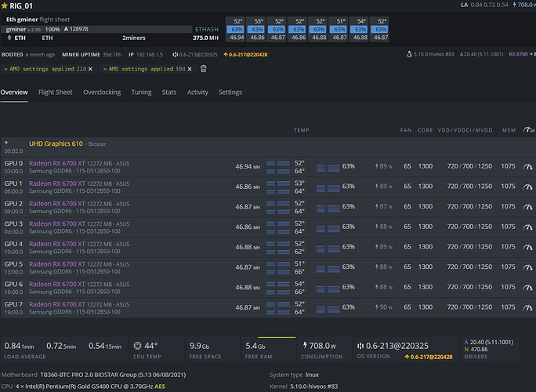The height and width of the screenshot is (392, 536).
Task: Click the lightning icon by 708.0 W consumption
Action: [305, 346]
